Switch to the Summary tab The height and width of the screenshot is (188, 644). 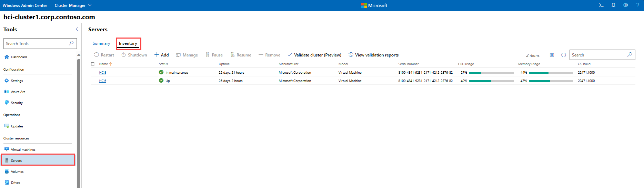[x=101, y=43]
